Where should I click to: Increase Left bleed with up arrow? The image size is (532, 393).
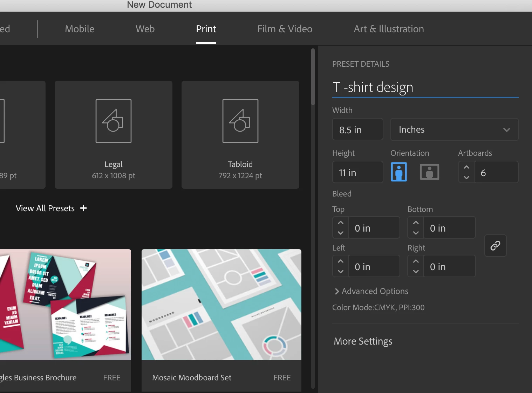(x=340, y=261)
